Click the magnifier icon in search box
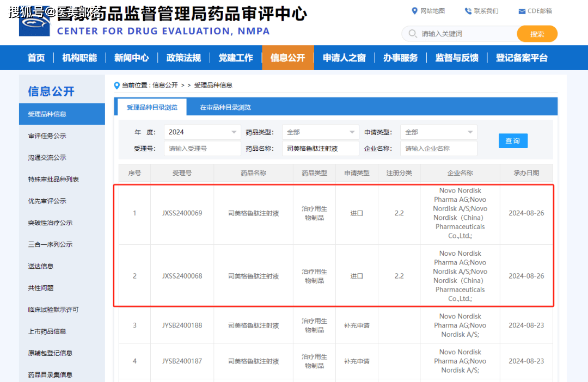The image size is (588, 382). [413, 34]
